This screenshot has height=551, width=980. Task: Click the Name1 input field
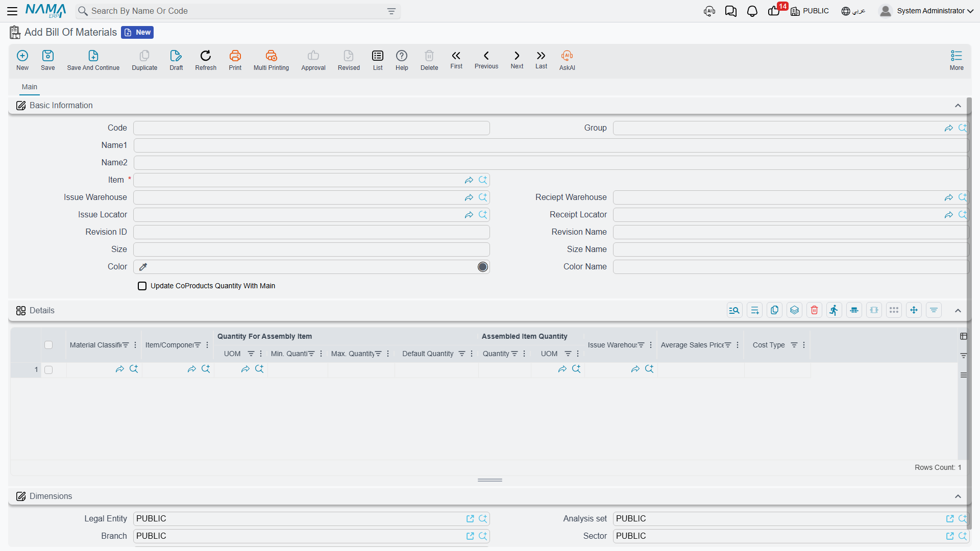tap(551, 145)
